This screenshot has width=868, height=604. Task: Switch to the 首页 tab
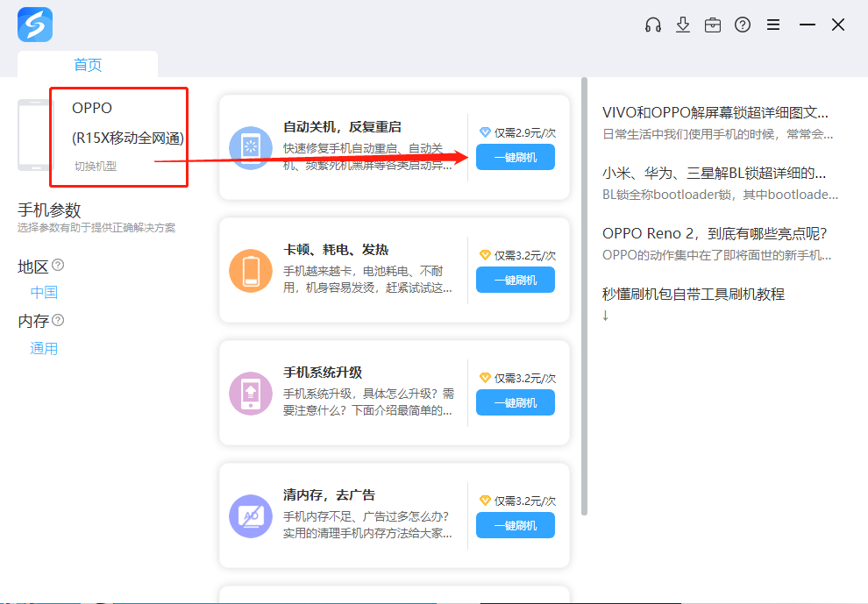(88, 64)
